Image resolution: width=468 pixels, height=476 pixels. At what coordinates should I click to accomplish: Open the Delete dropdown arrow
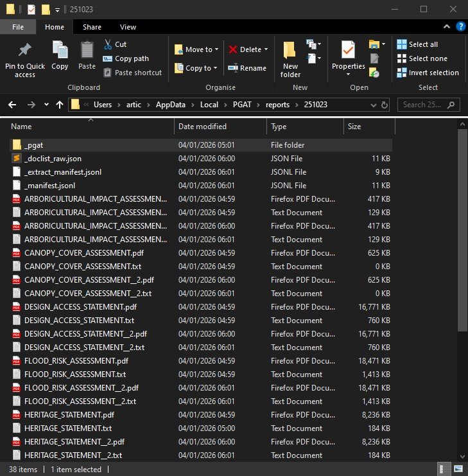[x=266, y=49]
